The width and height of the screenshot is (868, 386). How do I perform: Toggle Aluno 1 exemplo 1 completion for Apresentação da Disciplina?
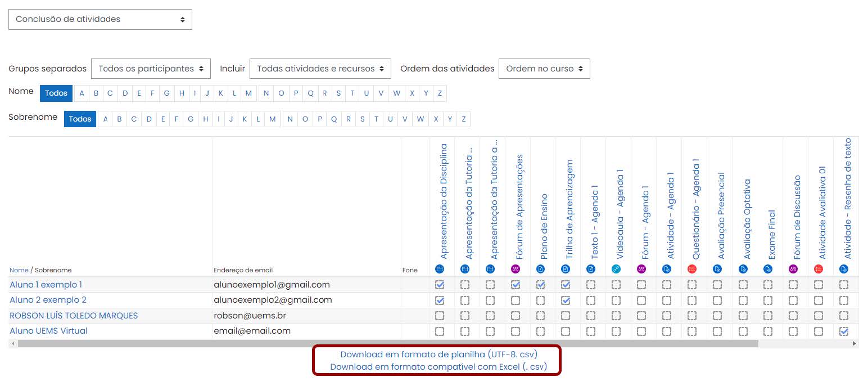click(440, 285)
